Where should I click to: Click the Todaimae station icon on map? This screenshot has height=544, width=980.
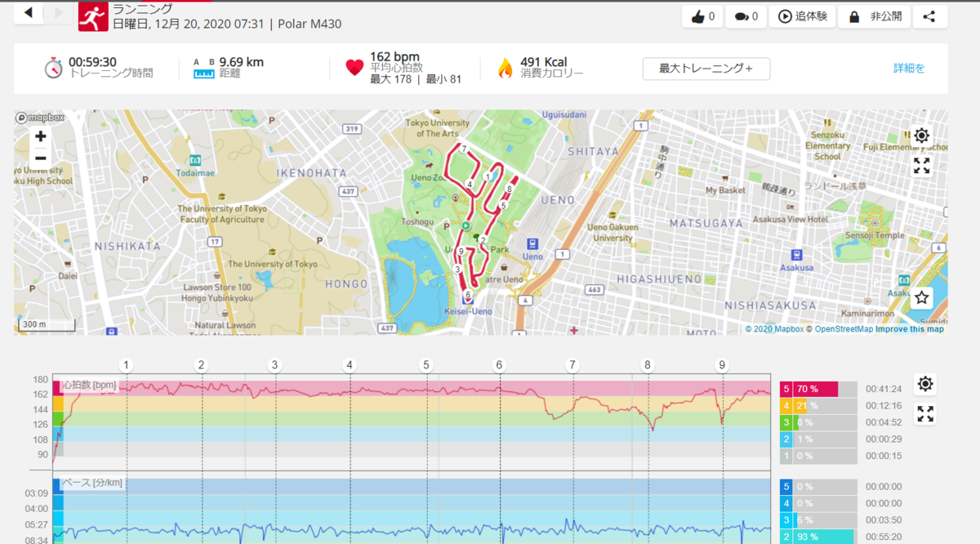pyautogui.click(x=195, y=159)
